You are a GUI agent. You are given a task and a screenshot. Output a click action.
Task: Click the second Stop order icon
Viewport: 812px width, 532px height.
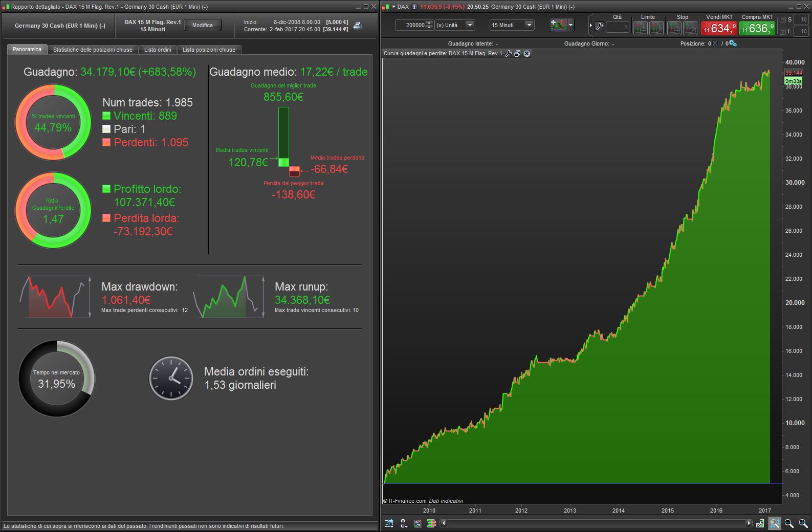tap(690, 28)
